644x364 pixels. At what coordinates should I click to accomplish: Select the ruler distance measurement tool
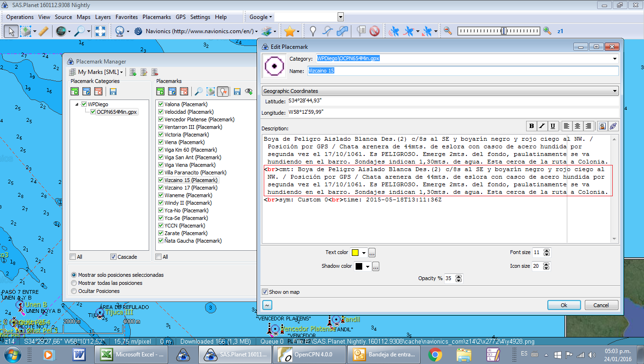tap(43, 31)
